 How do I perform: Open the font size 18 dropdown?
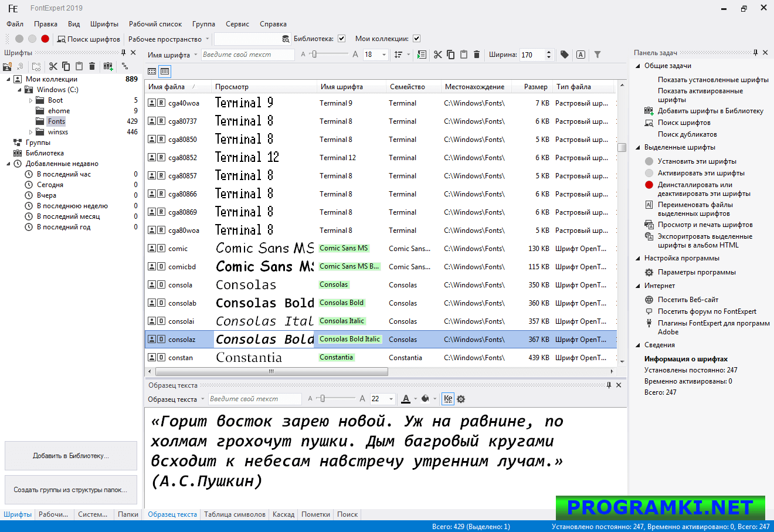pyautogui.click(x=384, y=55)
